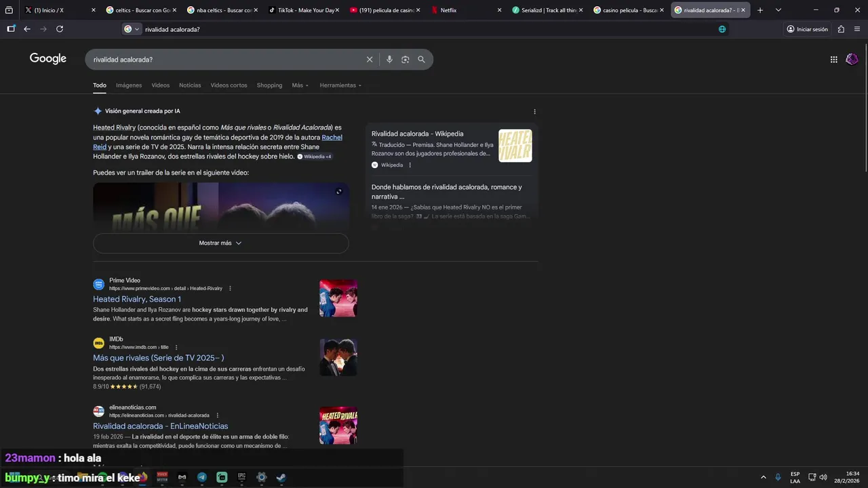Click the taskbar microphone tray icon
Image resolution: width=868 pixels, height=488 pixels.
point(778,477)
